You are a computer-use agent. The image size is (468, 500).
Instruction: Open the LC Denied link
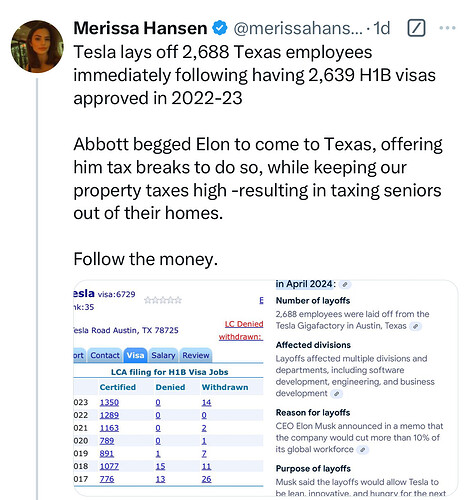[244, 324]
